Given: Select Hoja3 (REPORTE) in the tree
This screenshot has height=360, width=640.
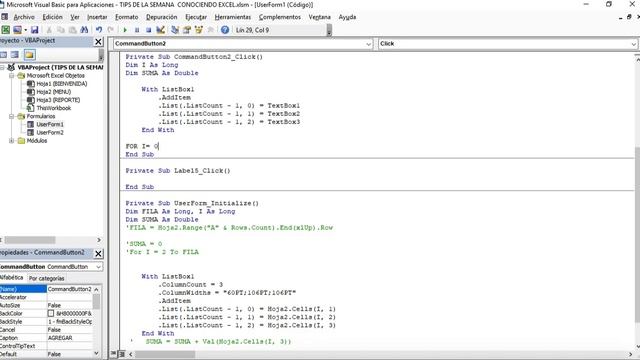Looking at the screenshot, I should [x=58, y=100].
